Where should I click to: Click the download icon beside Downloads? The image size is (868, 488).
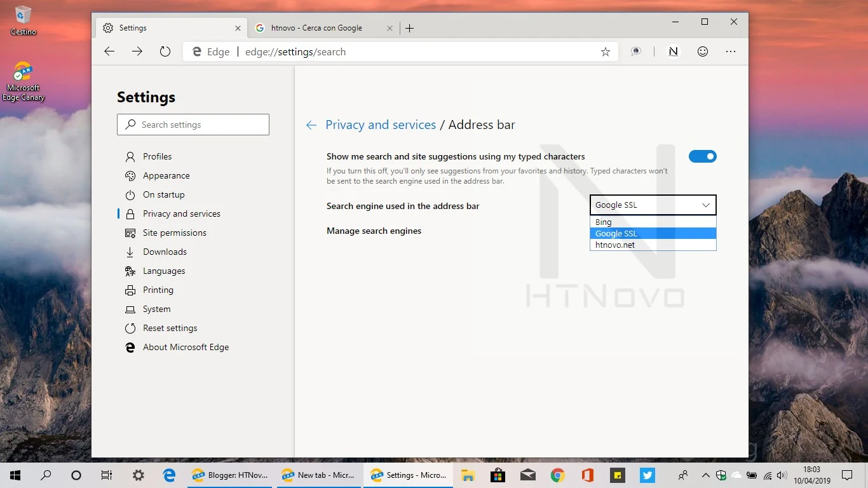pos(130,252)
